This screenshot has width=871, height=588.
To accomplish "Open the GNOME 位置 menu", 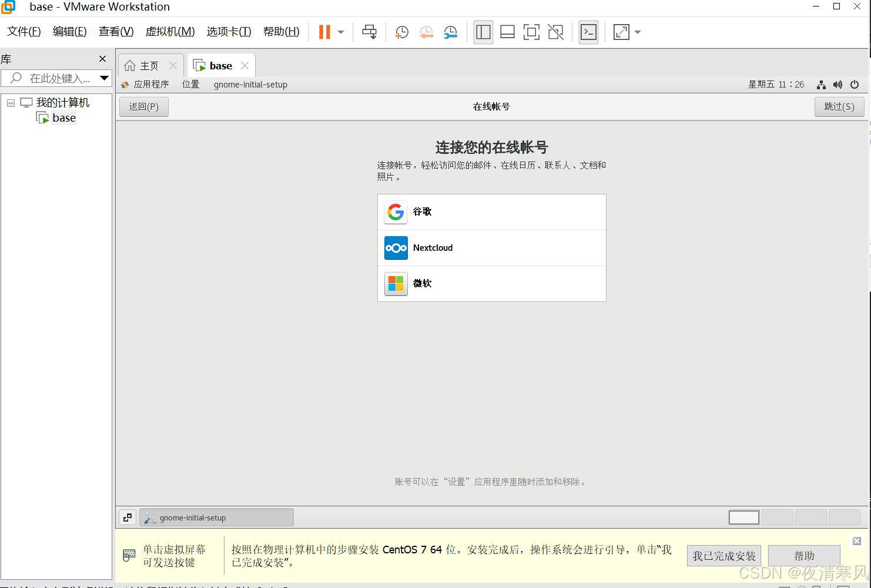I will click(190, 85).
